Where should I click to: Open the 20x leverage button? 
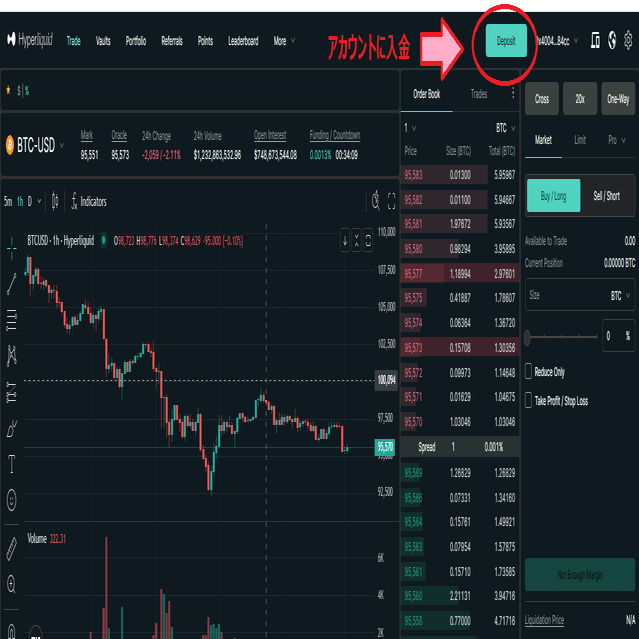pos(580,99)
